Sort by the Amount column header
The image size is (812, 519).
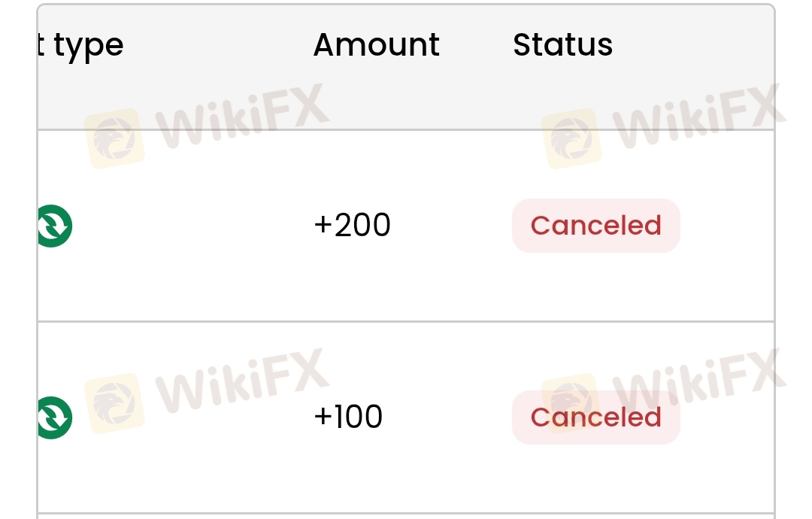(x=377, y=44)
